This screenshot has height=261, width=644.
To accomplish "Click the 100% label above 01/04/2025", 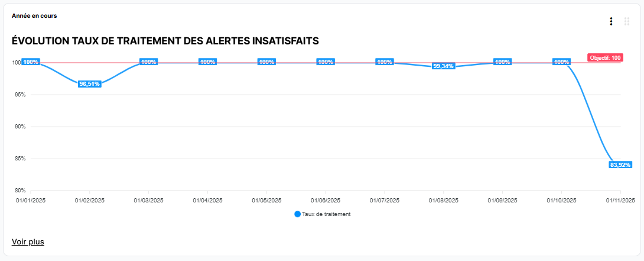I will [x=207, y=62].
